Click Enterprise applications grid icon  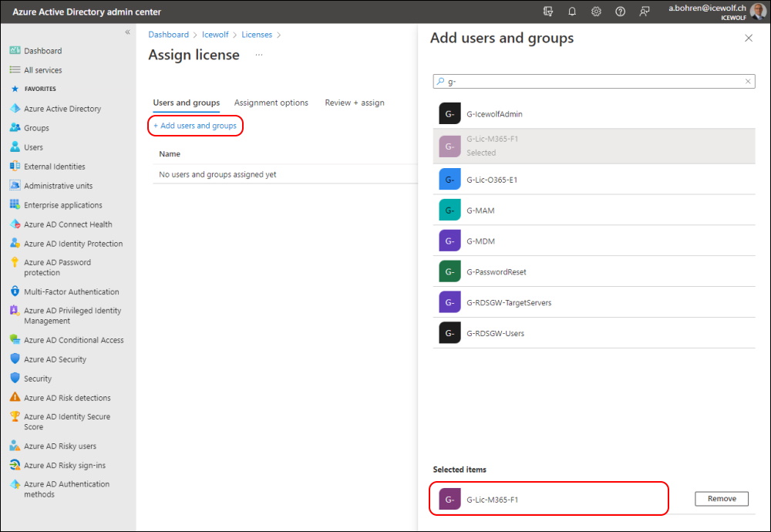(x=15, y=204)
